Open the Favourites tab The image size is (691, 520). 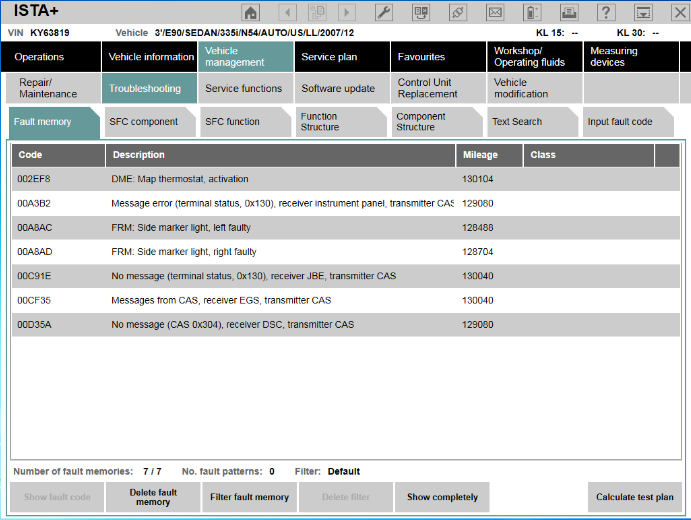[x=438, y=57]
